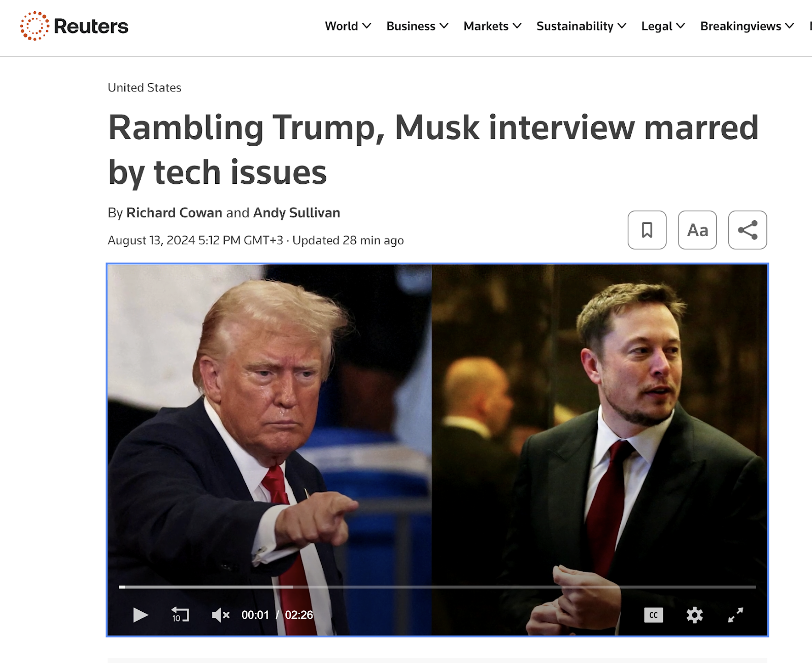Viewport: 812px width, 663px height.
Task: Expand the Business dropdown
Action: click(417, 26)
